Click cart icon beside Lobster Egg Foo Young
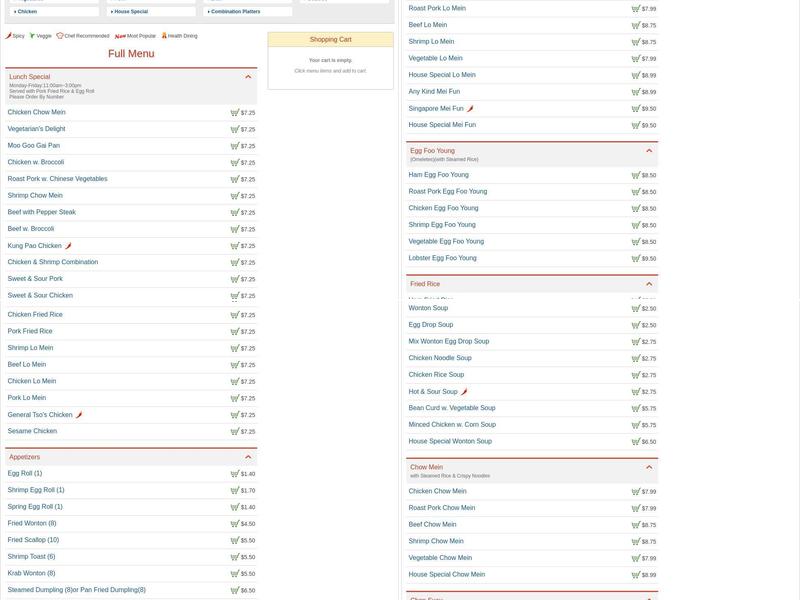Image resolution: width=800 pixels, height=600 pixels. (x=636, y=259)
